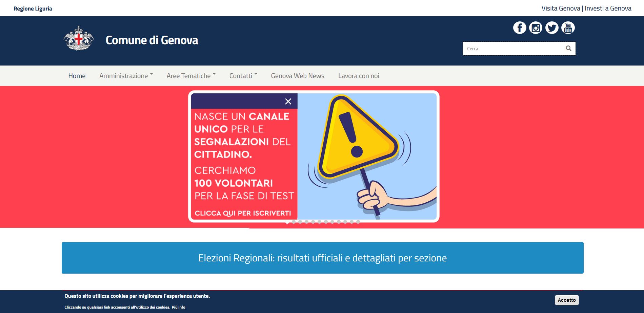Click the search magnifier icon

point(568,49)
